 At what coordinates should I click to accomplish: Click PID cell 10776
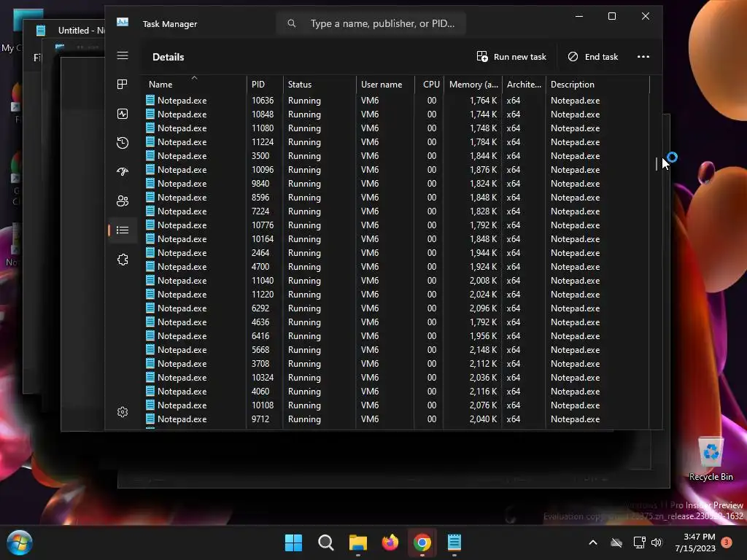click(x=263, y=225)
